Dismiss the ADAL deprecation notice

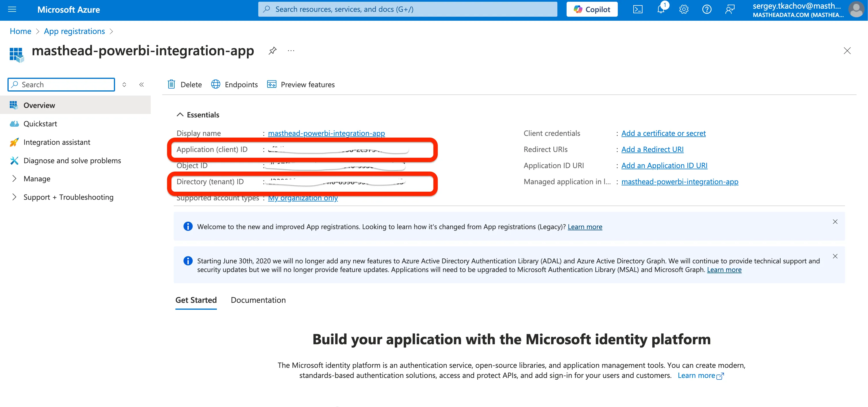pyautogui.click(x=835, y=256)
